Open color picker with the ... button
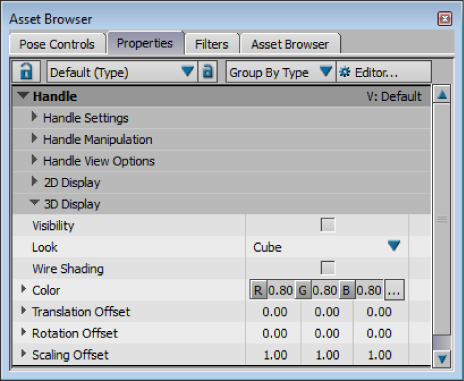Viewport: 464px width, 381px height. [x=394, y=290]
